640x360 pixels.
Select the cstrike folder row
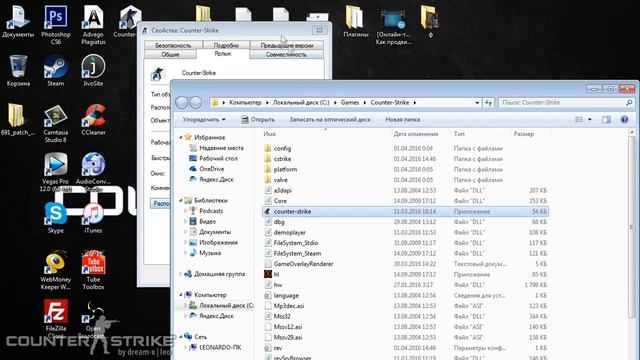(x=405, y=159)
